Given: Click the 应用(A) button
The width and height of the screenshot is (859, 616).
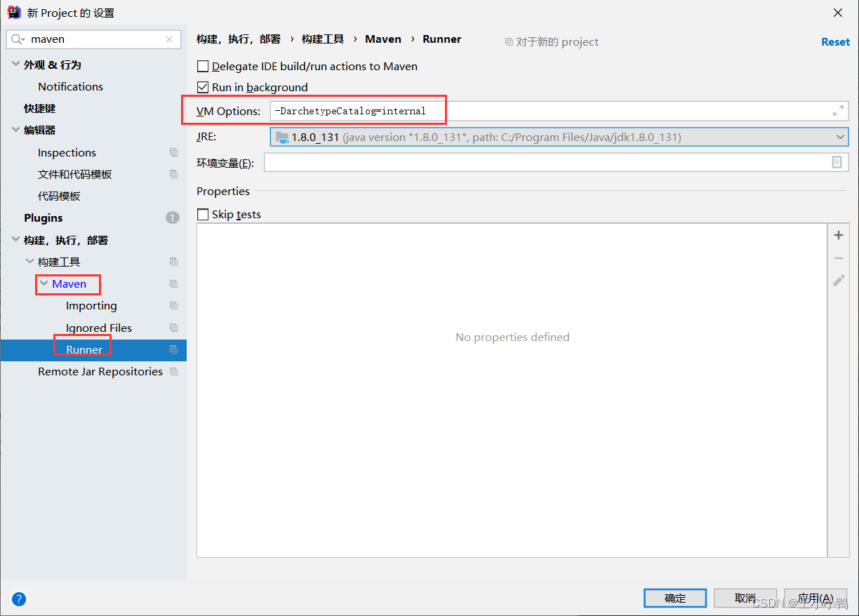Looking at the screenshot, I should click(x=815, y=598).
